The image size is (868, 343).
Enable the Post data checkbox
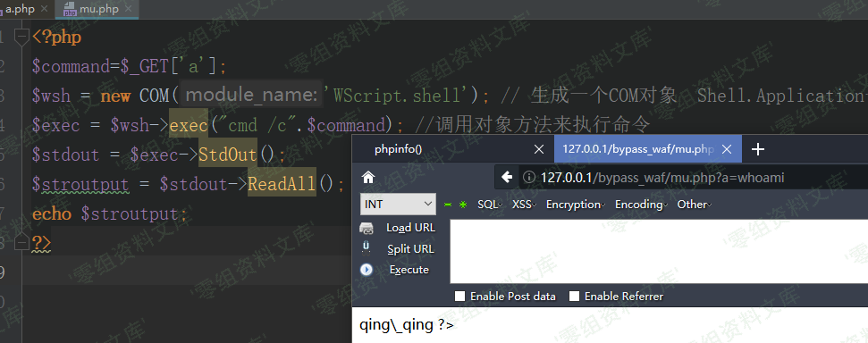point(459,296)
